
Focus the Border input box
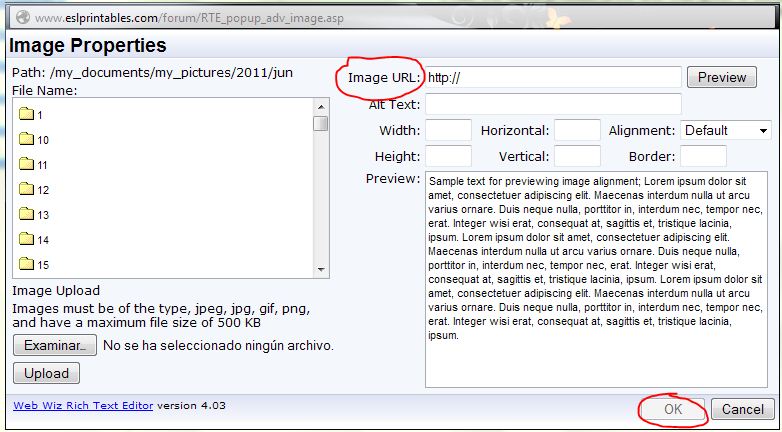coord(703,156)
